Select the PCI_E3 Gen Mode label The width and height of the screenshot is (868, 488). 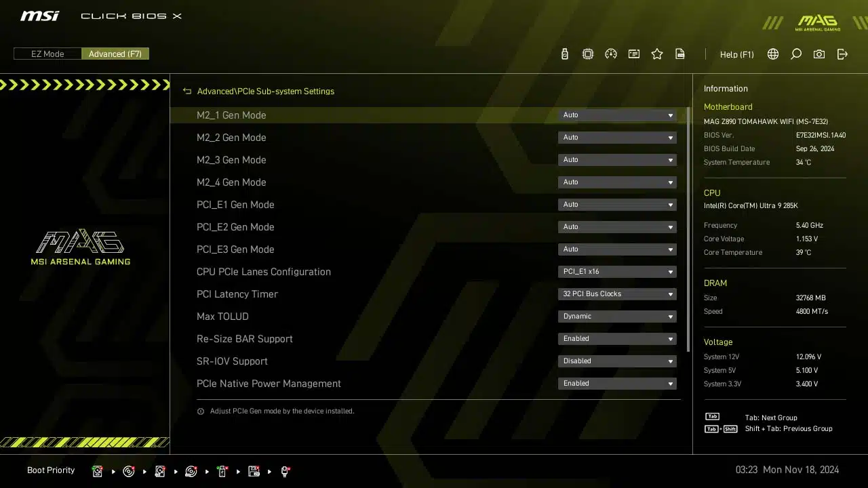coord(235,249)
